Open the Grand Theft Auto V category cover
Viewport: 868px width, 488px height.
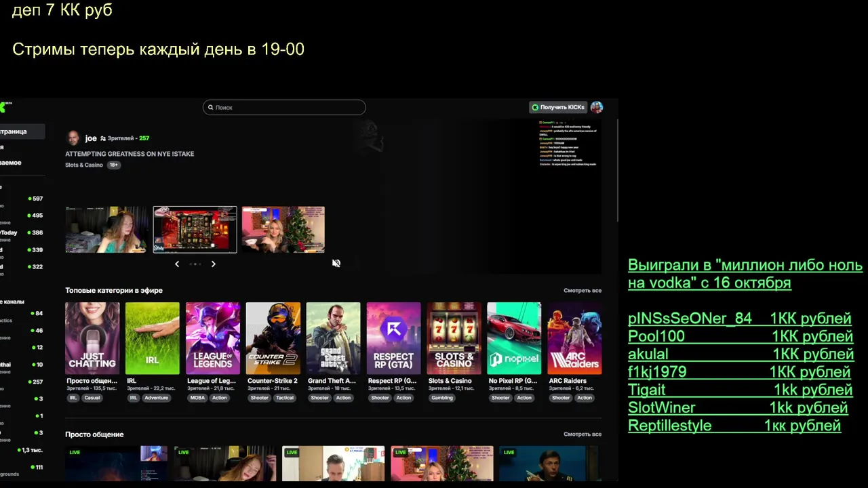[334, 338]
